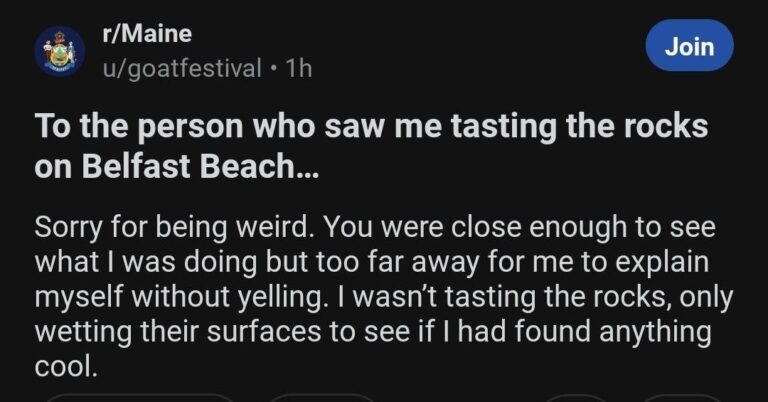Image resolution: width=768 pixels, height=402 pixels.
Task: Click the 1h post timestamp
Action: pyautogui.click(x=299, y=68)
